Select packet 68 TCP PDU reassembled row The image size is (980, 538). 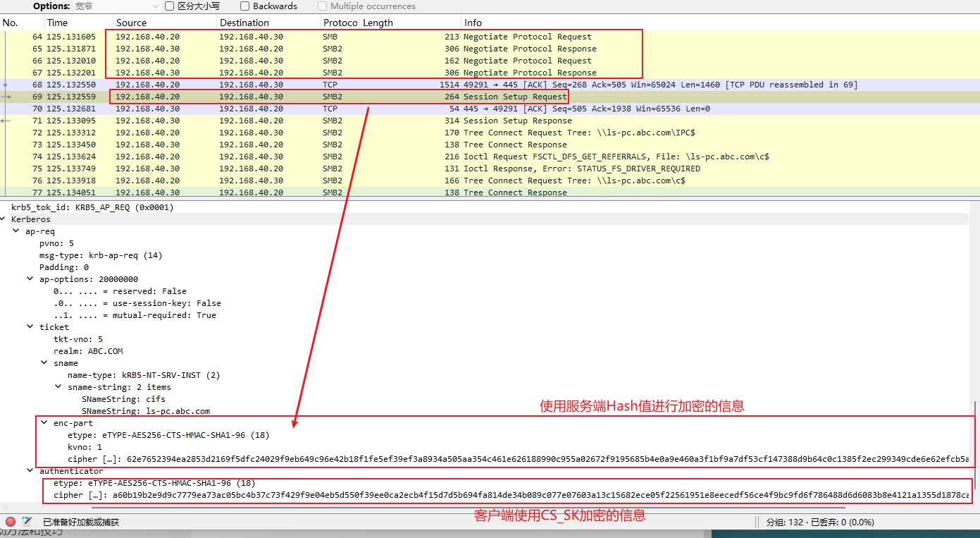[490, 85]
